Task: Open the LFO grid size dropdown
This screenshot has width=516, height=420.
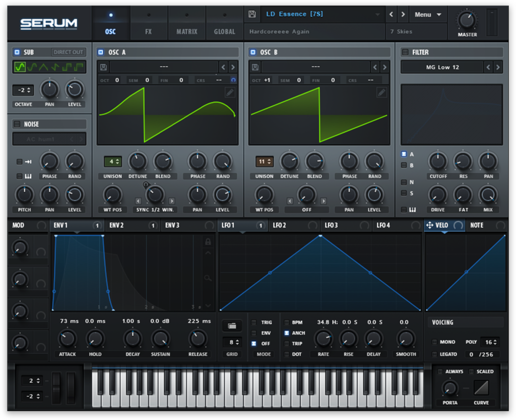Action: coord(232,343)
